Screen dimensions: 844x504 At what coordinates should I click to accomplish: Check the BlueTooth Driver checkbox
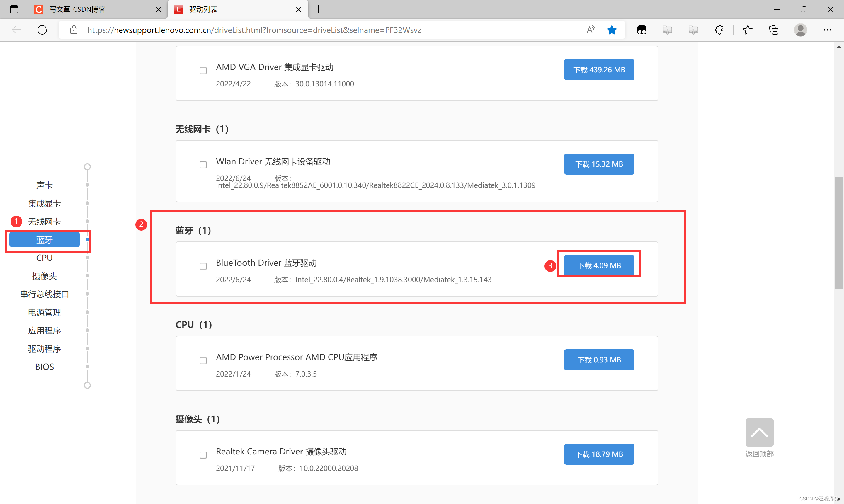tap(203, 266)
